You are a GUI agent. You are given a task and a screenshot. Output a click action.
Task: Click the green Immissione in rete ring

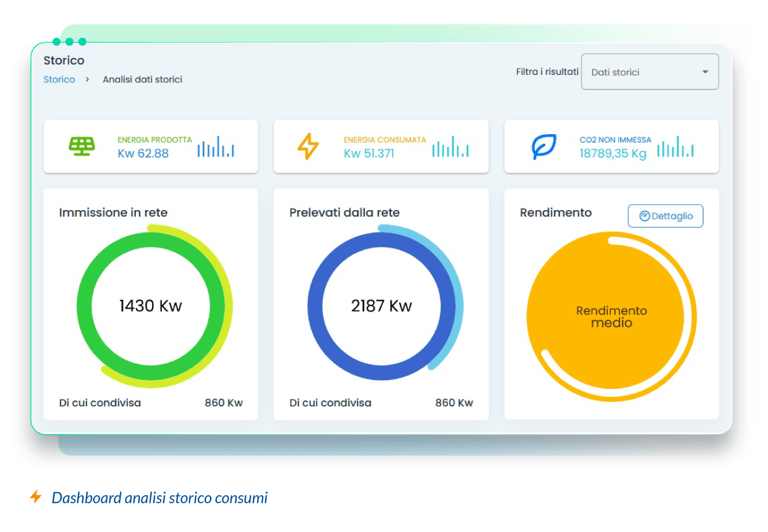[x=85, y=306]
